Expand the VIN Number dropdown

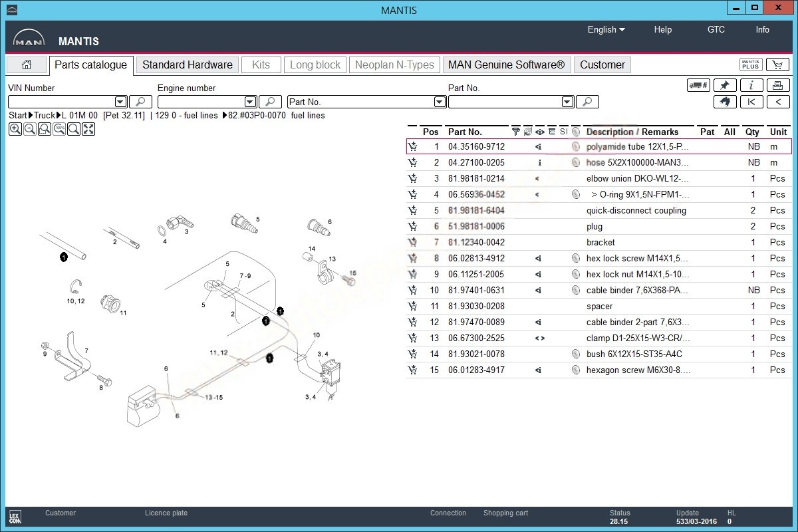click(x=120, y=102)
